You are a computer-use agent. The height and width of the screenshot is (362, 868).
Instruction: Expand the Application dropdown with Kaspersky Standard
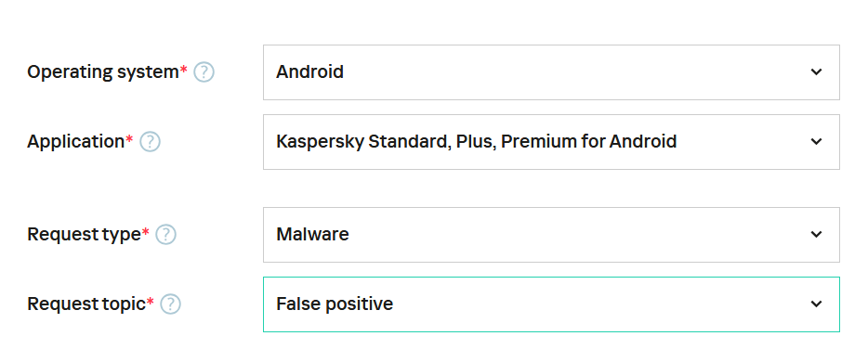[x=551, y=142]
